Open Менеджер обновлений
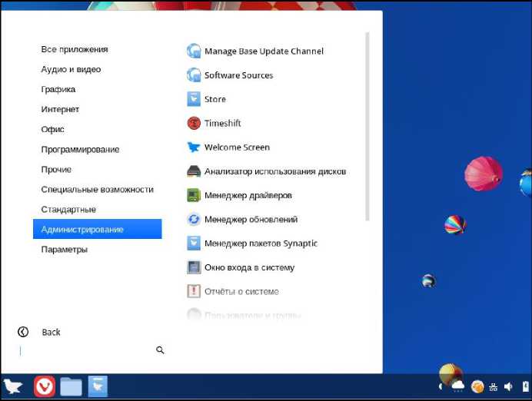This screenshot has height=401, width=532. 251,220
